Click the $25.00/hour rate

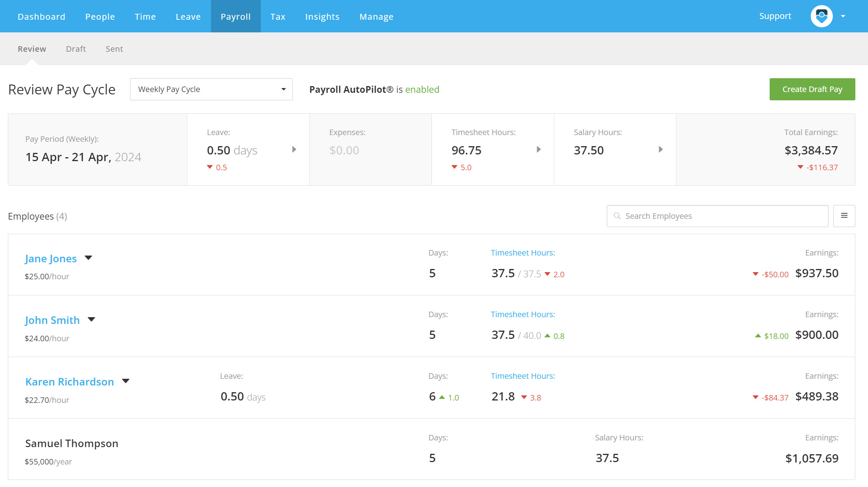(x=47, y=276)
